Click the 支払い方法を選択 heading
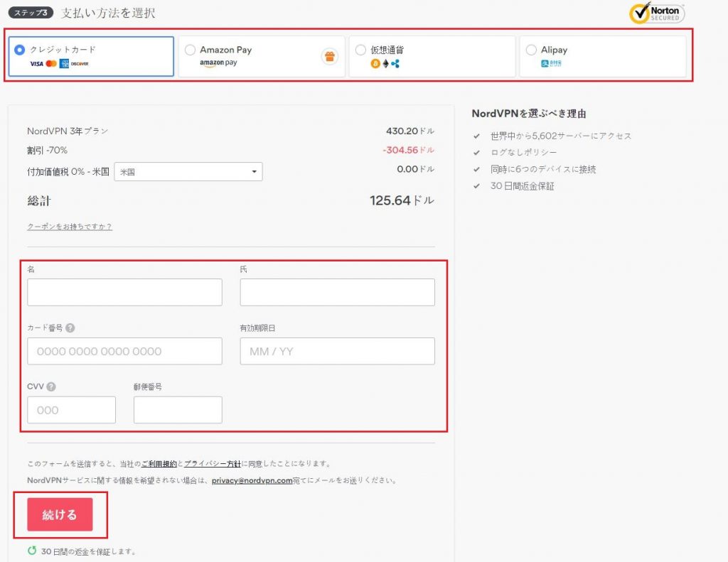The image size is (728, 562). point(108,13)
